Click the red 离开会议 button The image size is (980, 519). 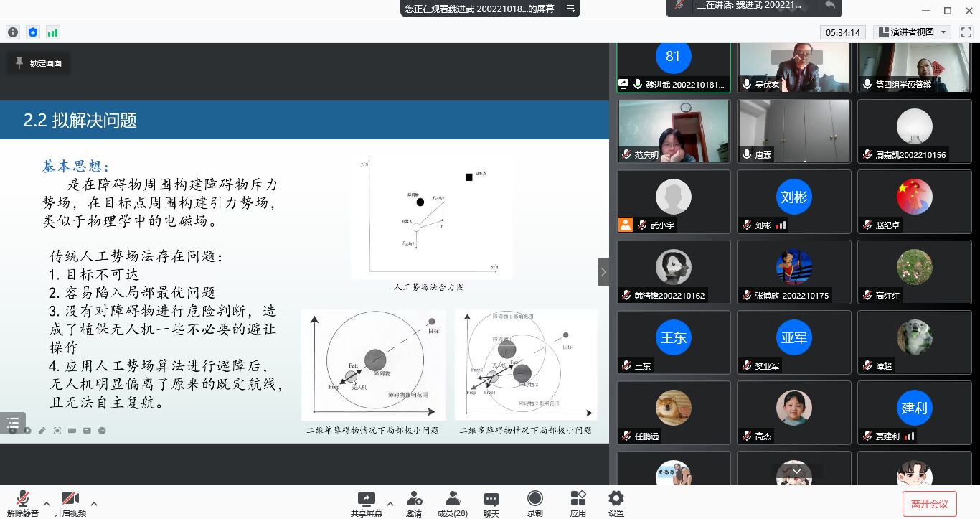929,503
